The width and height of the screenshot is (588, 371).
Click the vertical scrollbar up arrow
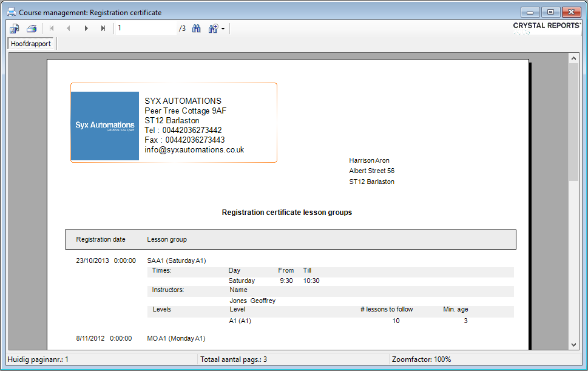[x=573, y=58]
